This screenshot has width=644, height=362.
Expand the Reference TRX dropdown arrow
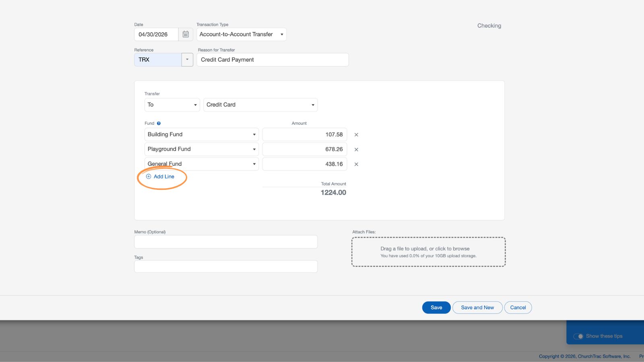187,60
